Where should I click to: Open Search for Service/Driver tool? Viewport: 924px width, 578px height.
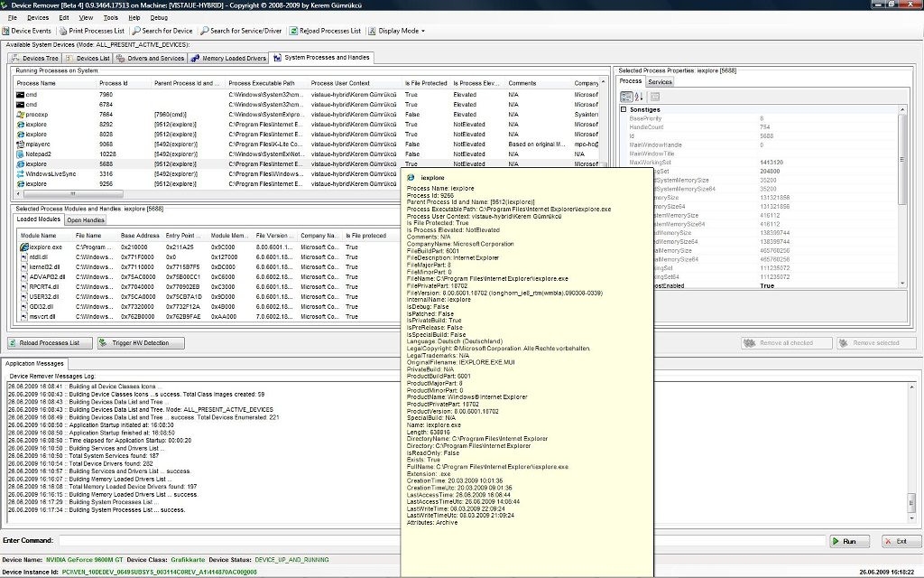coord(241,31)
